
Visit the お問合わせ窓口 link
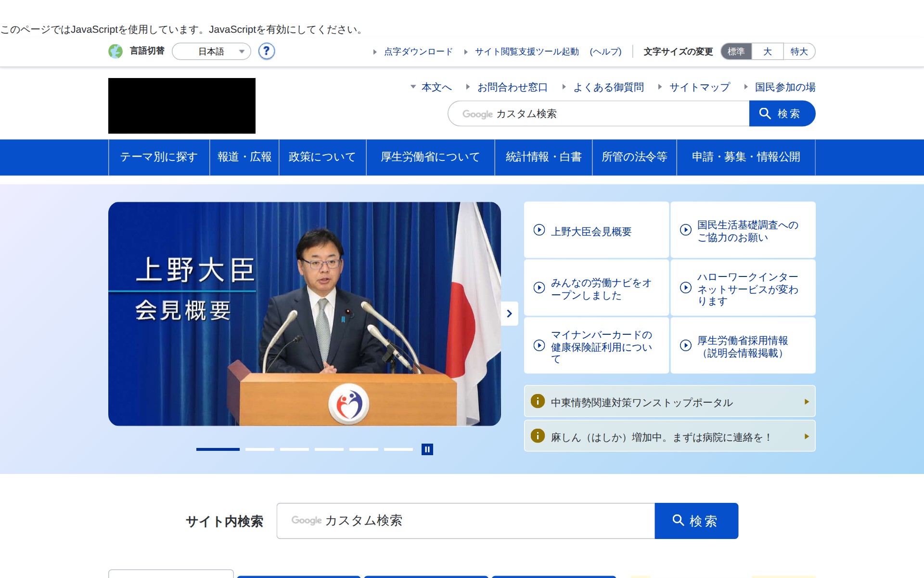pos(512,88)
